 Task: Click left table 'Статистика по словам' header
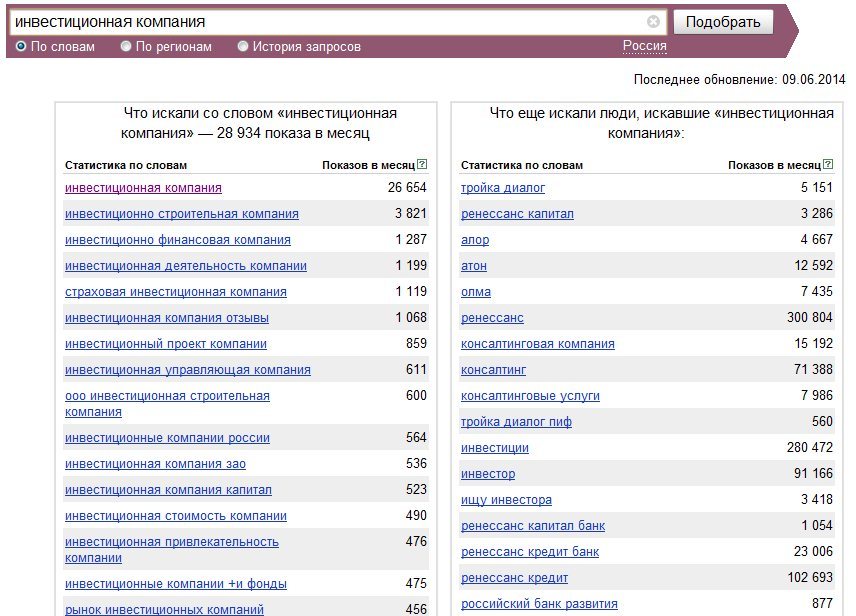click(x=126, y=165)
